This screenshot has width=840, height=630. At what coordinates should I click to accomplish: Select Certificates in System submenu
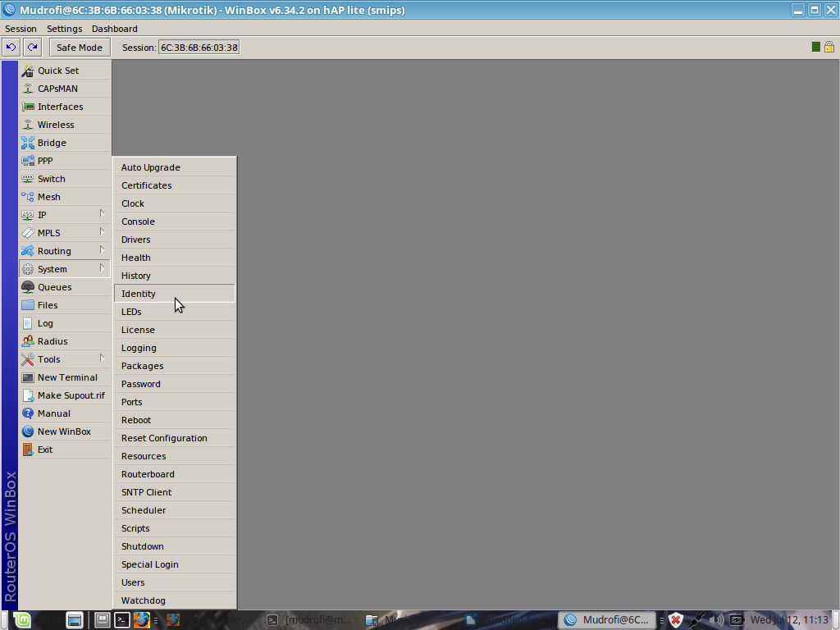point(175,185)
